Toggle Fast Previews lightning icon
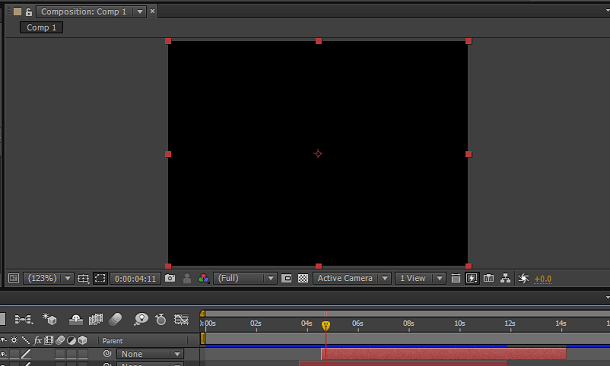Screen dimensions: 610x366 coord(472,278)
